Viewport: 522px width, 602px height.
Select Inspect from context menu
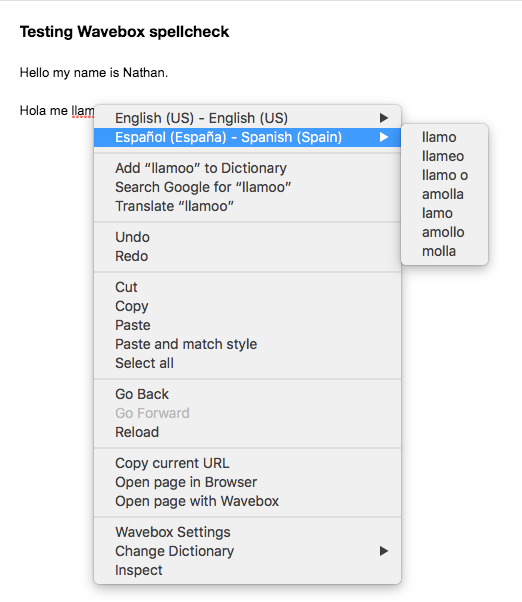tap(247, 571)
